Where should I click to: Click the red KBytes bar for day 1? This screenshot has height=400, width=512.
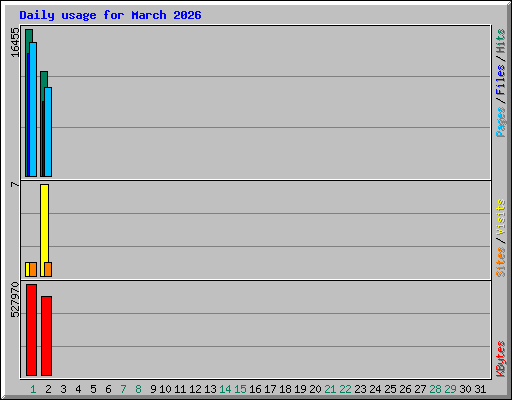point(31,330)
